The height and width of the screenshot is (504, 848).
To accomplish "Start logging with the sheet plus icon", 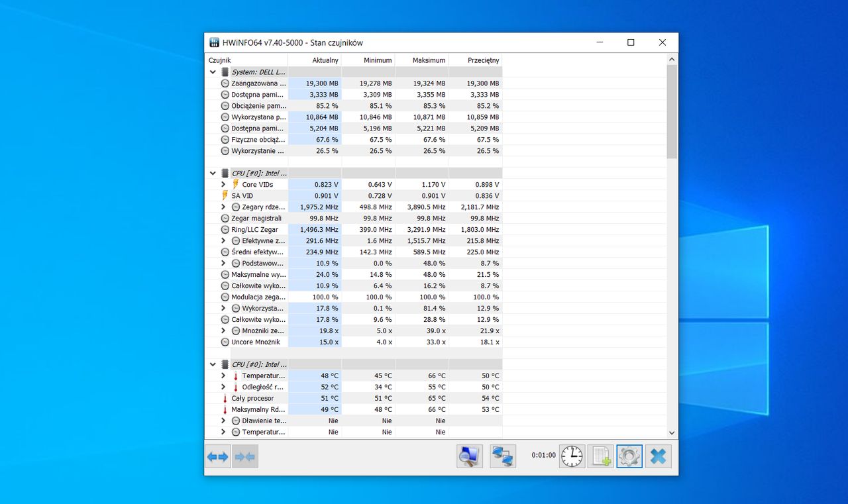I will click(x=601, y=456).
